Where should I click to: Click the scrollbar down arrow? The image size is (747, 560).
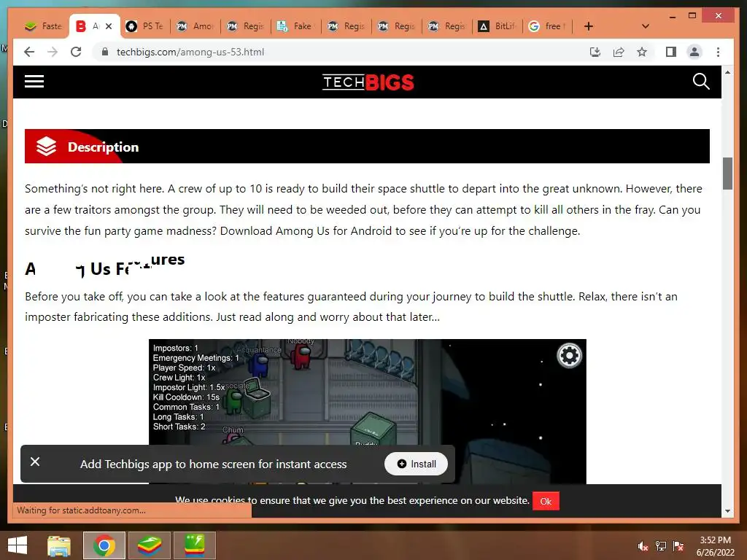[x=727, y=511]
